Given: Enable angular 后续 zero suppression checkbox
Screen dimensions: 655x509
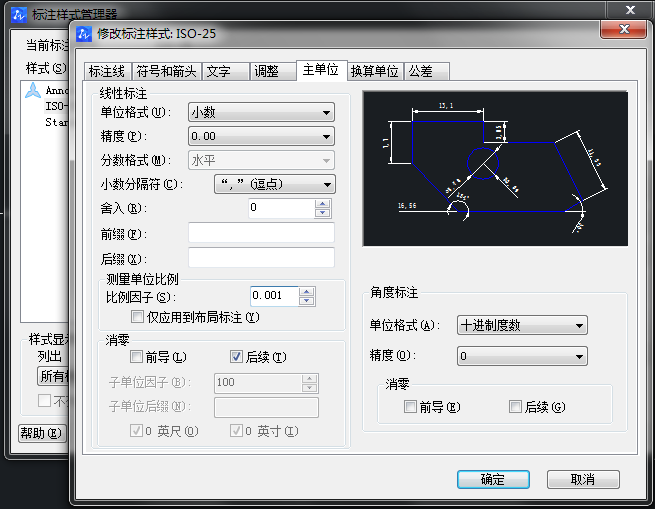Looking at the screenshot, I should (515, 407).
